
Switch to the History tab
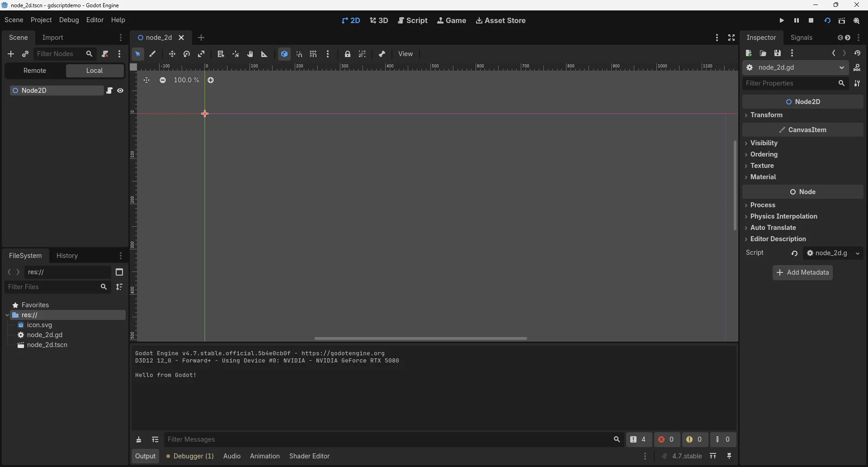67,256
